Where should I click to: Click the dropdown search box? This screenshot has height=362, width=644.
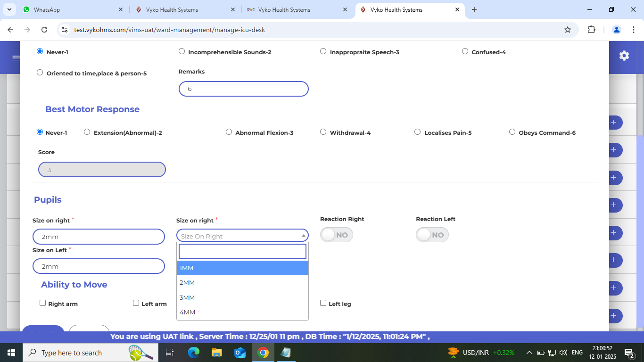pos(242,251)
